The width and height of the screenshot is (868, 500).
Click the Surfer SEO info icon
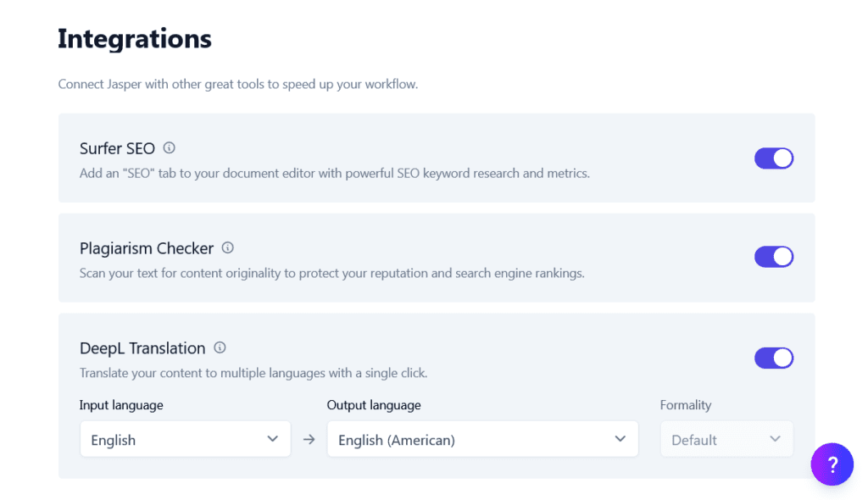(168, 147)
